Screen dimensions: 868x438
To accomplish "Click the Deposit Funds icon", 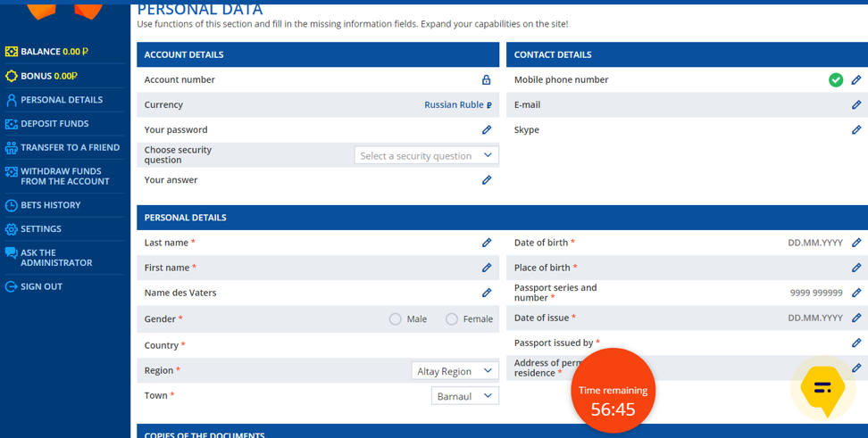I will (11, 124).
